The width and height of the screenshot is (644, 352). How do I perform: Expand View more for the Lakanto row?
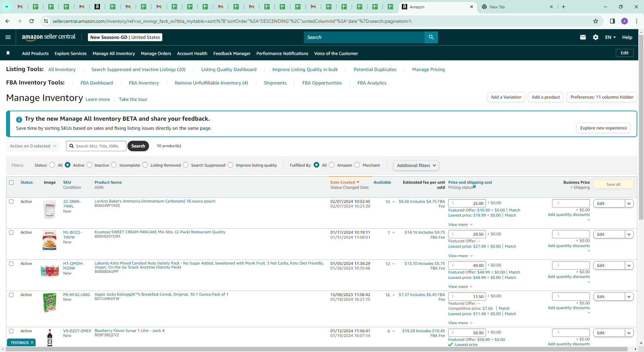pos(461,287)
